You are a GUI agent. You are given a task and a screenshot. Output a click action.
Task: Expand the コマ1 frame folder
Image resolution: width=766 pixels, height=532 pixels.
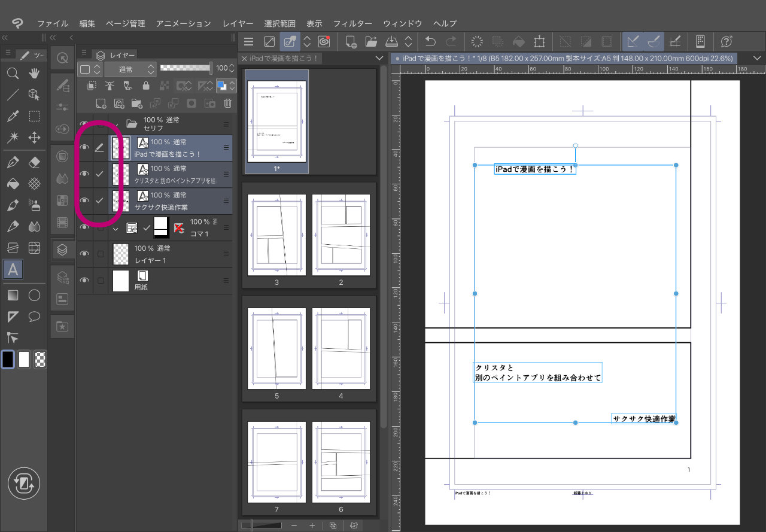[x=116, y=228]
